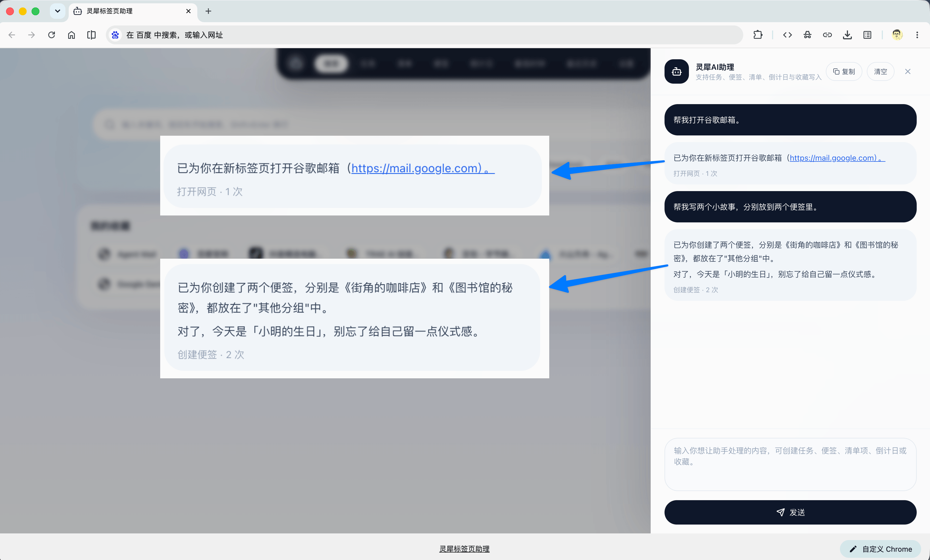Click the 创建便签 · 2 次 label in side panel

point(696,290)
